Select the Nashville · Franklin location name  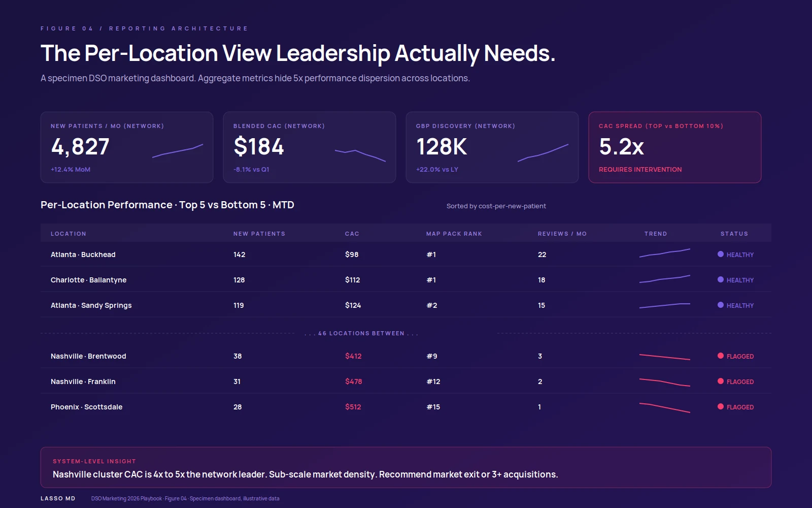83,382
